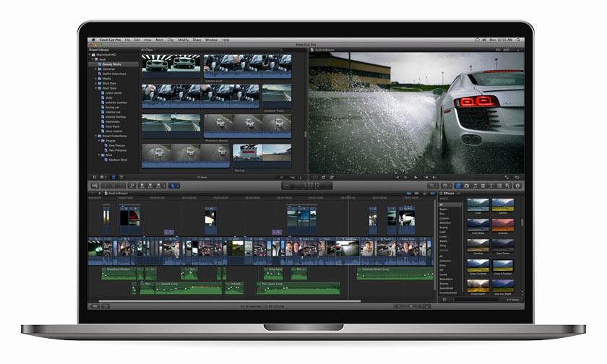Viewport: 607px width, 364px height.
Task: Show the Inspector with the i icon
Action: point(517,186)
